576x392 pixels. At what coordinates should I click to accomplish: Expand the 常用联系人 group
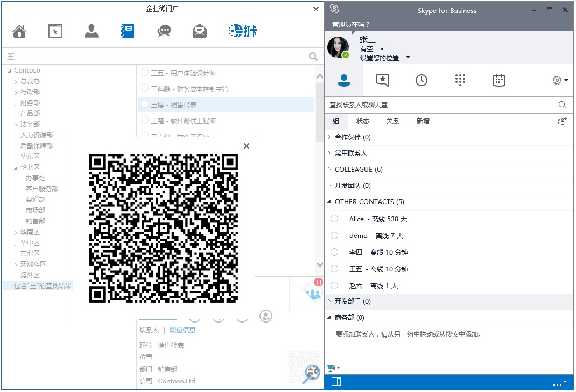(x=329, y=153)
